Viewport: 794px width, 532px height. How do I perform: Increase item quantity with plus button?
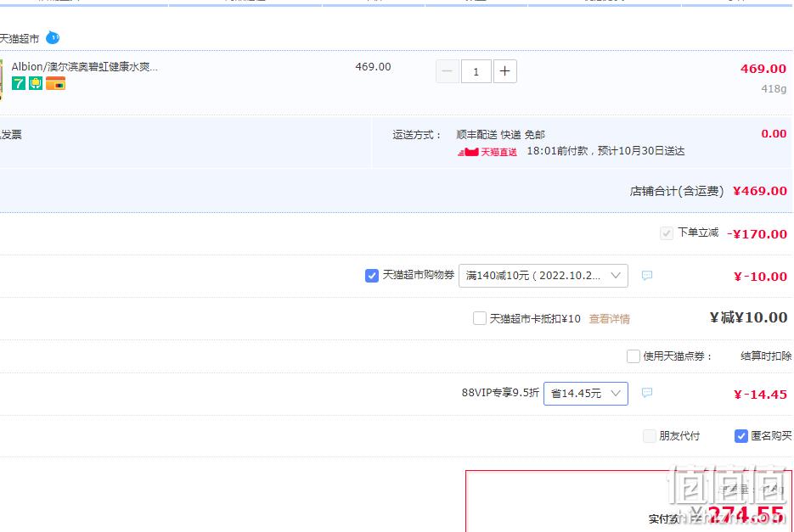504,71
